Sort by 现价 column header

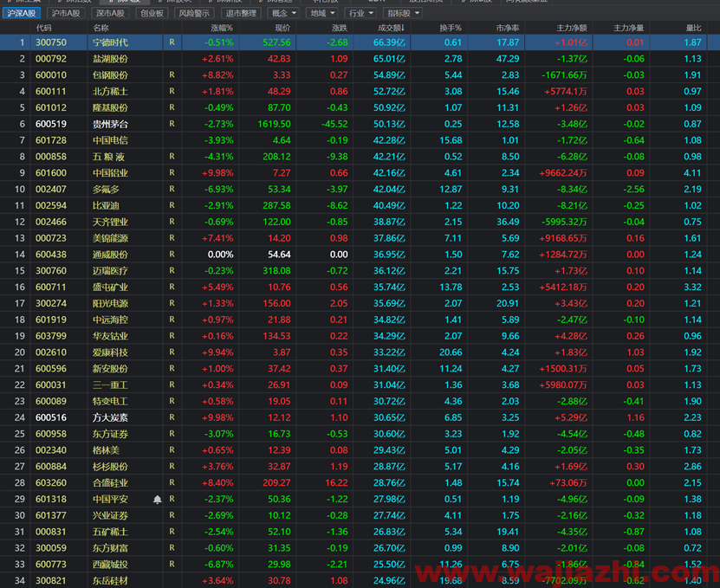(282, 28)
